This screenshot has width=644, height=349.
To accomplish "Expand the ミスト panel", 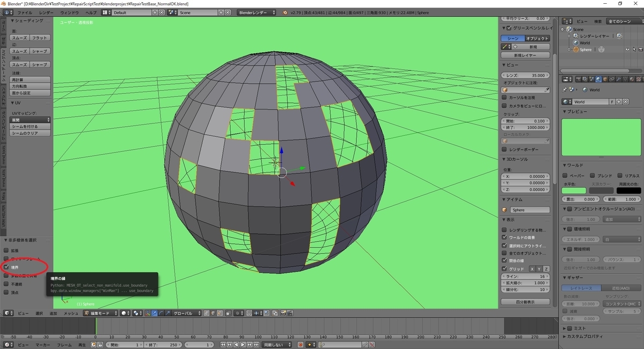I will pos(564,328).
